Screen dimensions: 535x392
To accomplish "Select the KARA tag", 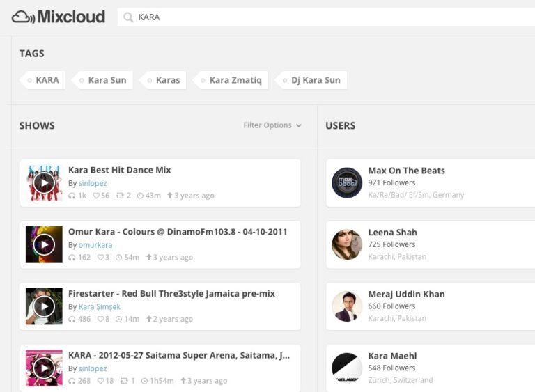I will pyautogui.click(x=42, y=80).
